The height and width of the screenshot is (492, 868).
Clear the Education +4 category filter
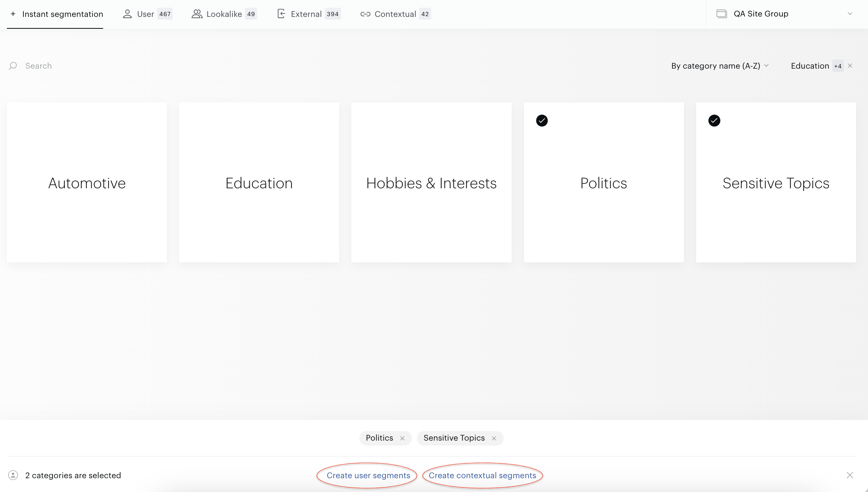(850, 66)
